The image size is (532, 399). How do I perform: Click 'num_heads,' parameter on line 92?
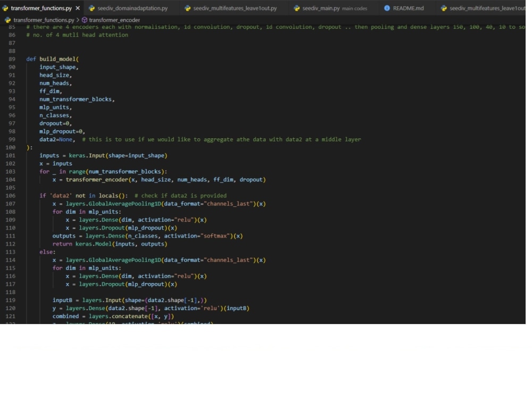point(56,83)
